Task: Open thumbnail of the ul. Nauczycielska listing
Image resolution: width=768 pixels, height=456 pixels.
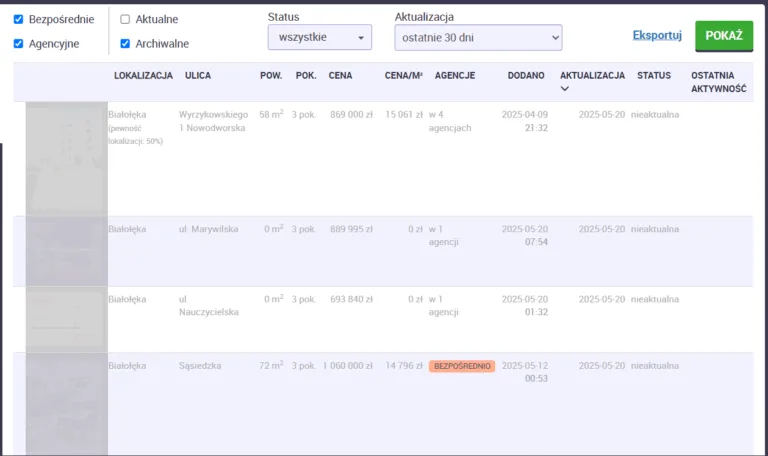Action: (x=66, y=319)
